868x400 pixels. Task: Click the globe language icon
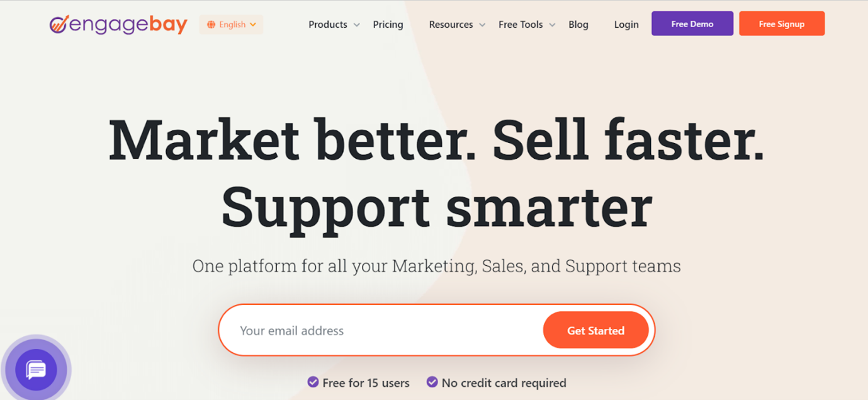[x=211, y=25]
